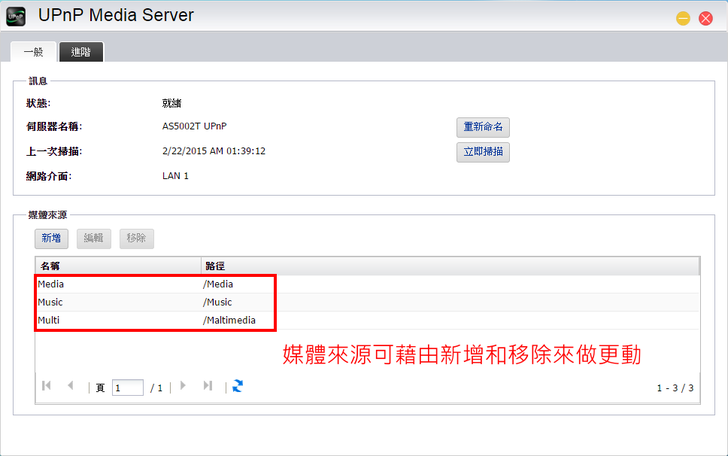This screenshot has width=728, height=456.
Task: Click the UPnP Media Server app icon
Action: (16, 16)
